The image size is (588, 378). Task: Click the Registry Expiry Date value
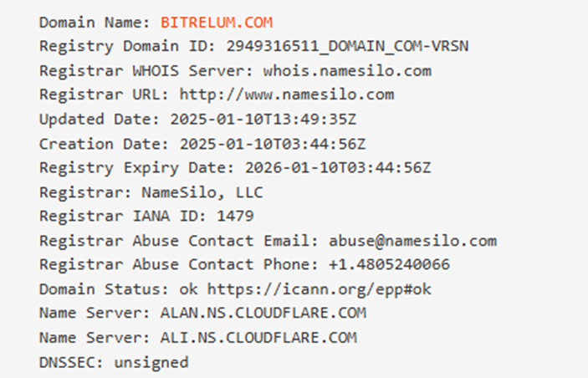coord(338,167)
